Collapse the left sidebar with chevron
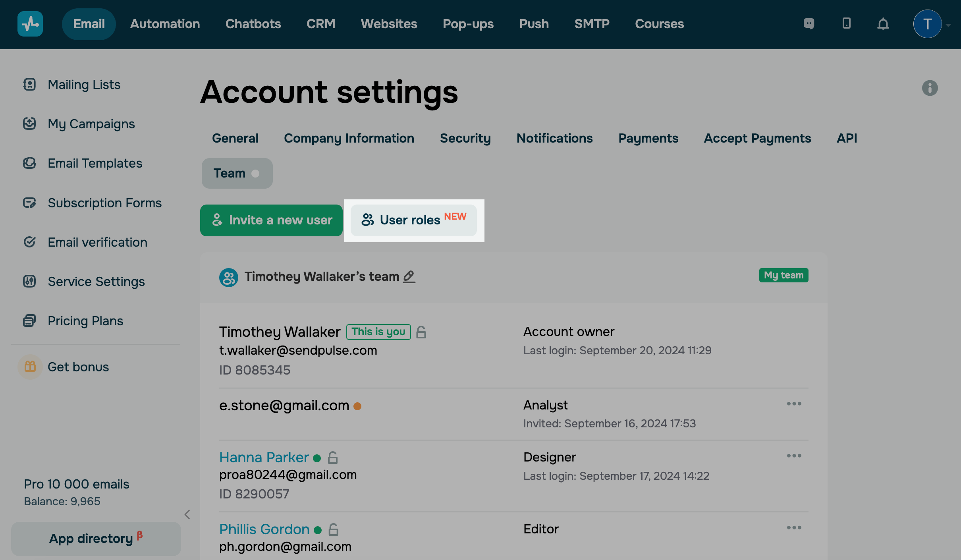Screen dimensions: 961x560 187,515
